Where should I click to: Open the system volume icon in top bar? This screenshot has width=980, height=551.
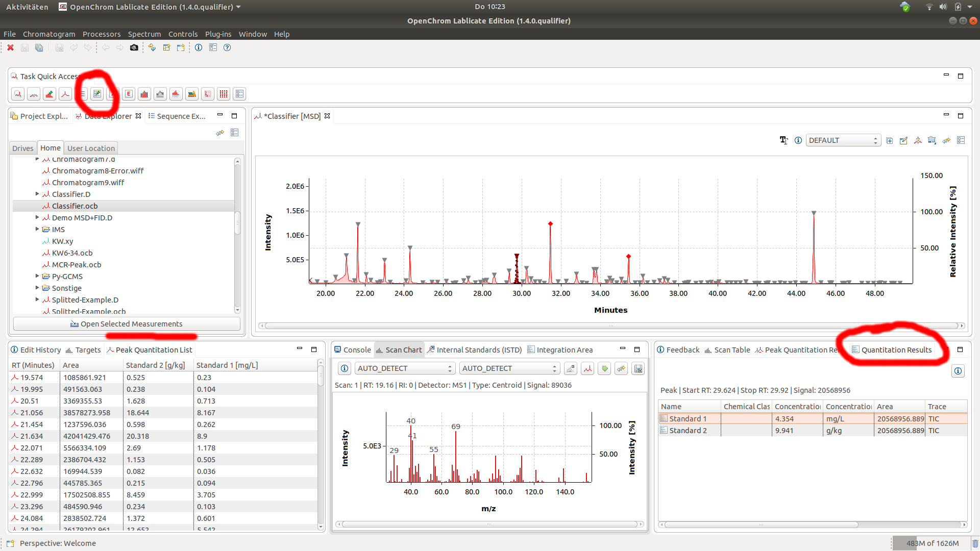pos(943,7)
